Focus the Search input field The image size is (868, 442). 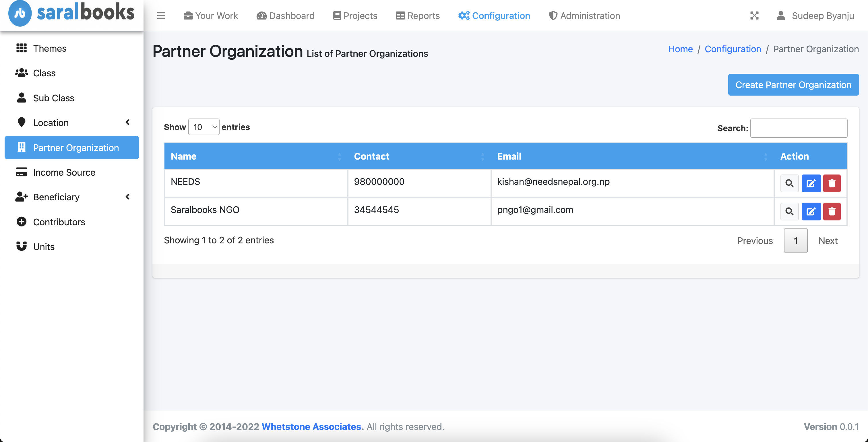tap(799, 128)
